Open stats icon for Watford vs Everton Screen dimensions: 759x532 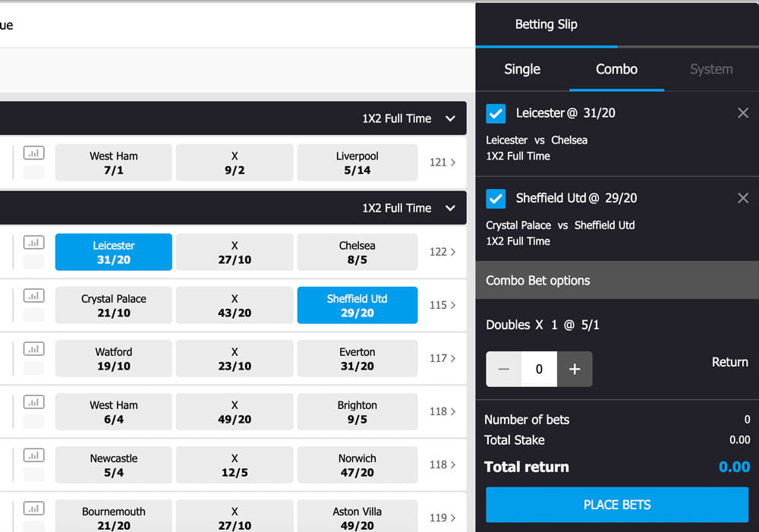34,349
